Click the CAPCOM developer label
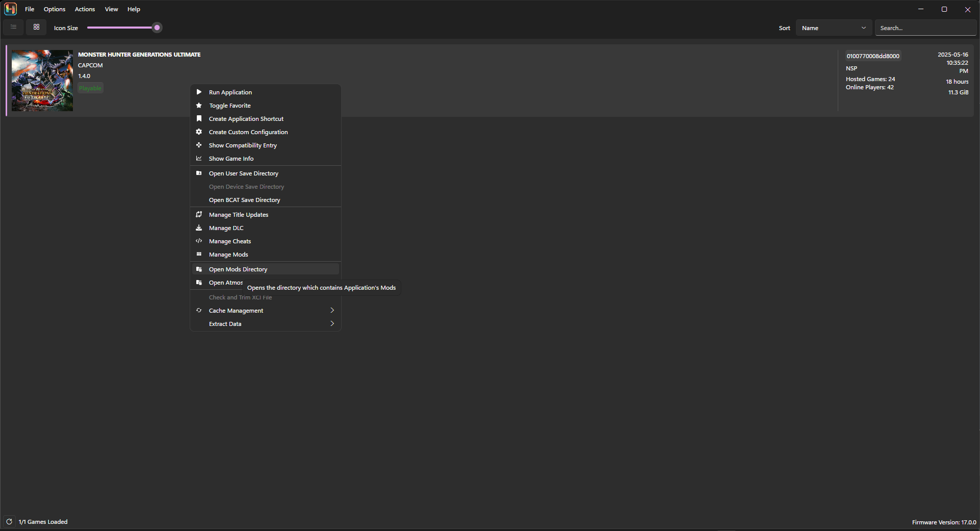Screen dimensions: 980x531 [x=90, y=65]
